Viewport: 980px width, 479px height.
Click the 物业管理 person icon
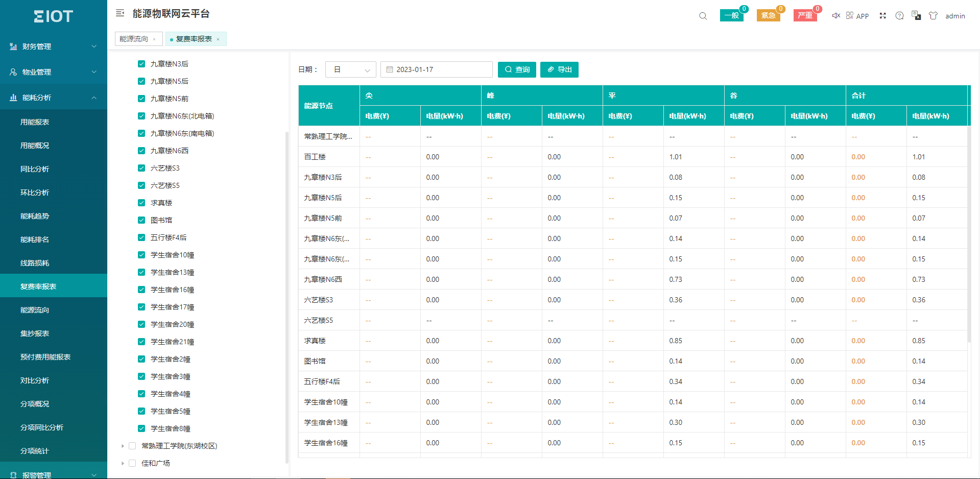[x=13, y=72]
